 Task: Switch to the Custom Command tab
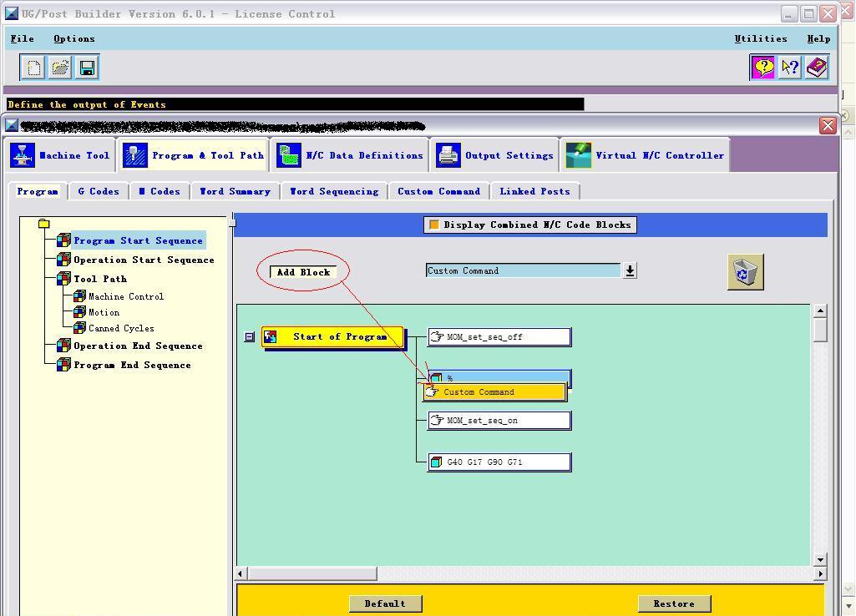coord(439,191)
